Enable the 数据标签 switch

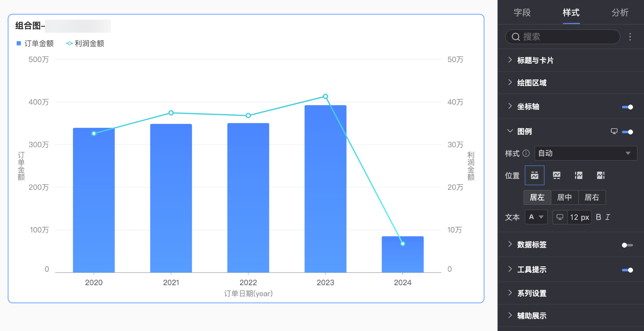click(627, 245)
